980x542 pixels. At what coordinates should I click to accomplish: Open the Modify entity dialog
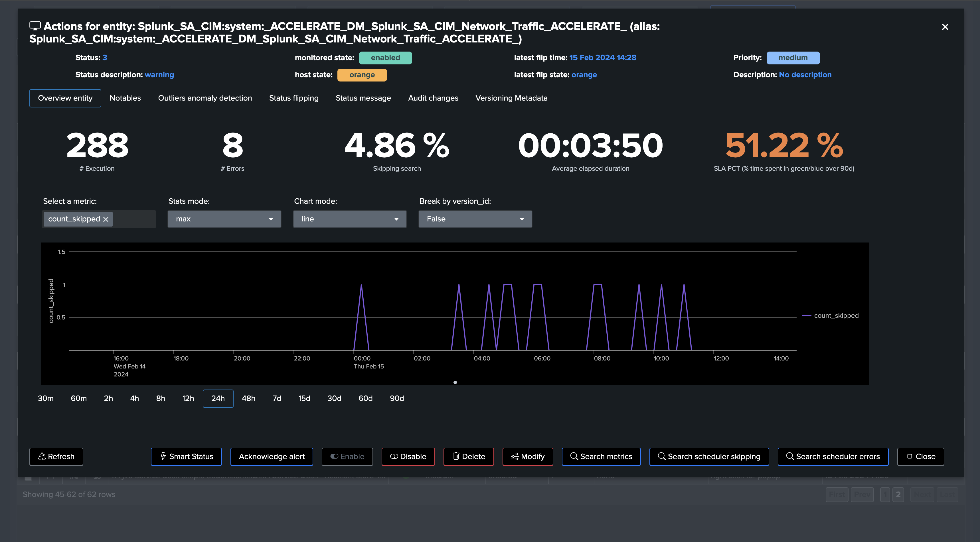point(528,457)
